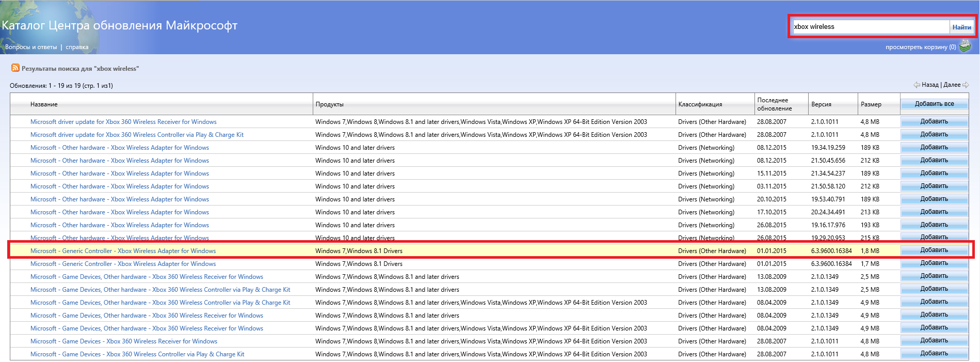
Task: Open Xbox Wireless Adapter dated 15.11.2015
Action: tap(120, 174)
